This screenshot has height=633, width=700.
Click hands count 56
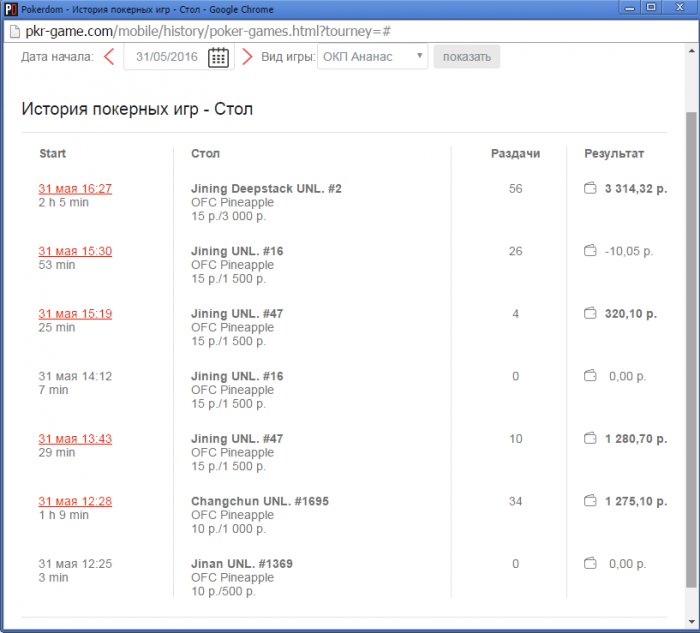(515, 188)
